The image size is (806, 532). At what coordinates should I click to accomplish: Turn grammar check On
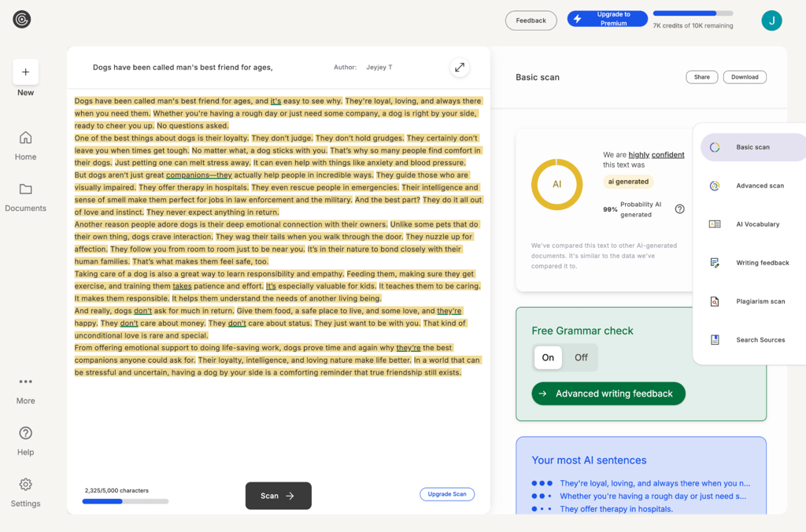coord(548,357)
